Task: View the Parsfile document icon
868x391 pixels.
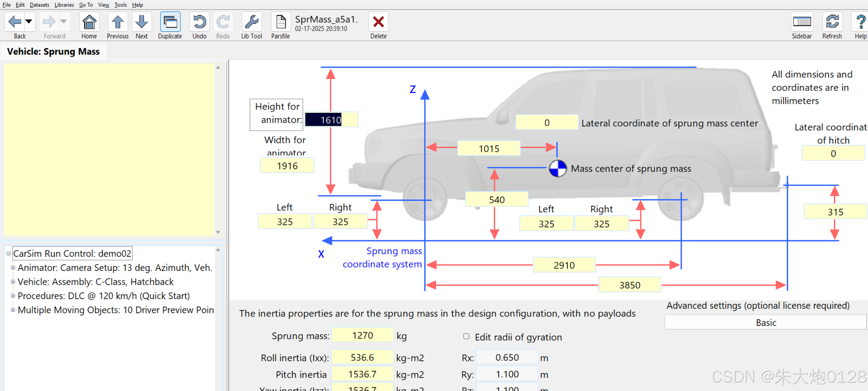Action: tap(281, 22)
